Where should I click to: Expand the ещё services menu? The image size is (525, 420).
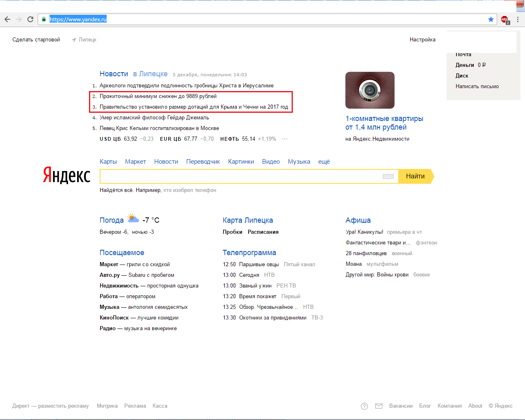point(324,162)
